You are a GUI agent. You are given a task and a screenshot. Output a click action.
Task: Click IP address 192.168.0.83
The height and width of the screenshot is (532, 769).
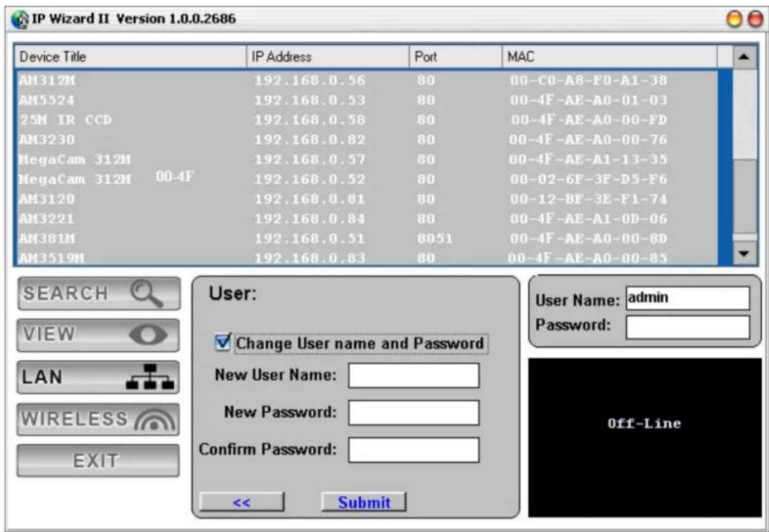[x=310, y=258]
